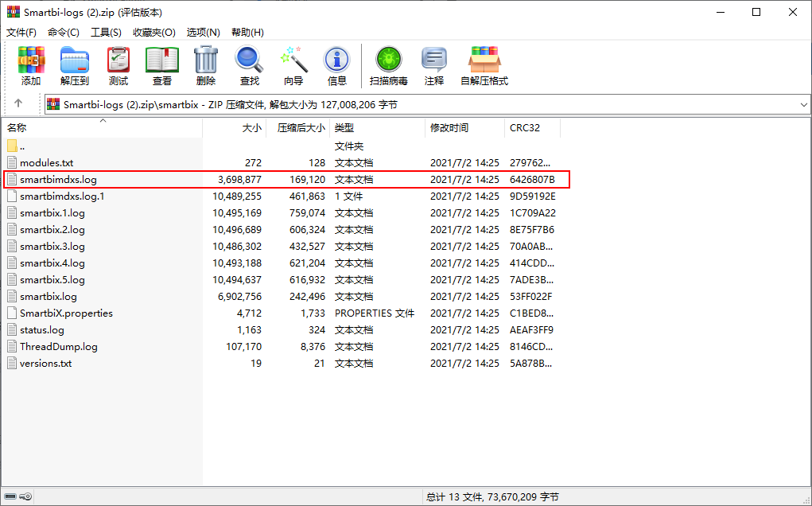Open the File (文件) menu
The image size is (812, 506).
21,32
